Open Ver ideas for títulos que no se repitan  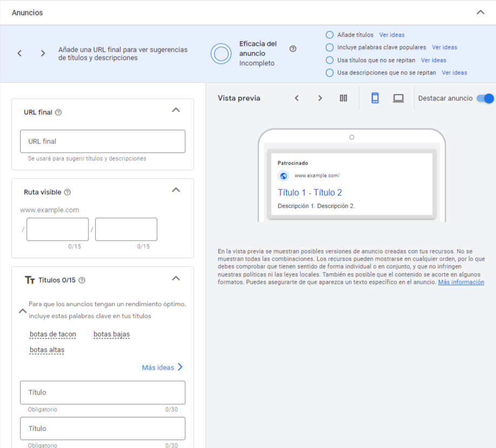point(433,60)
